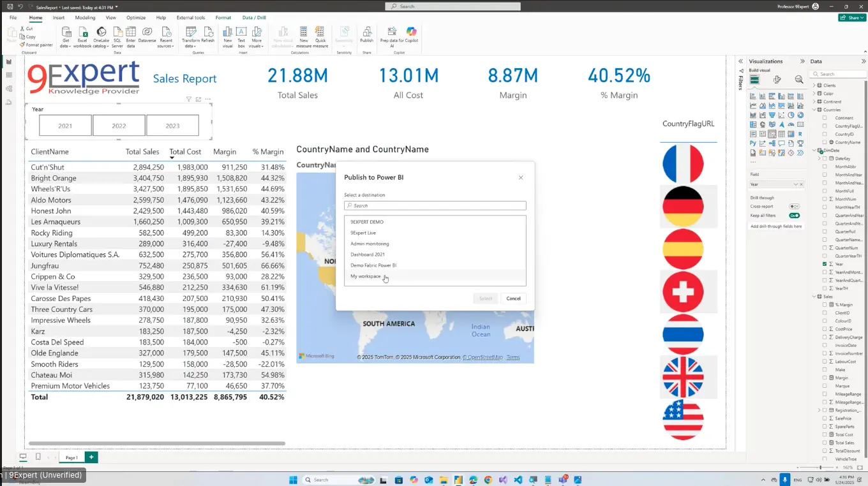Click Prep data for AI icon

tap(392, 32)
